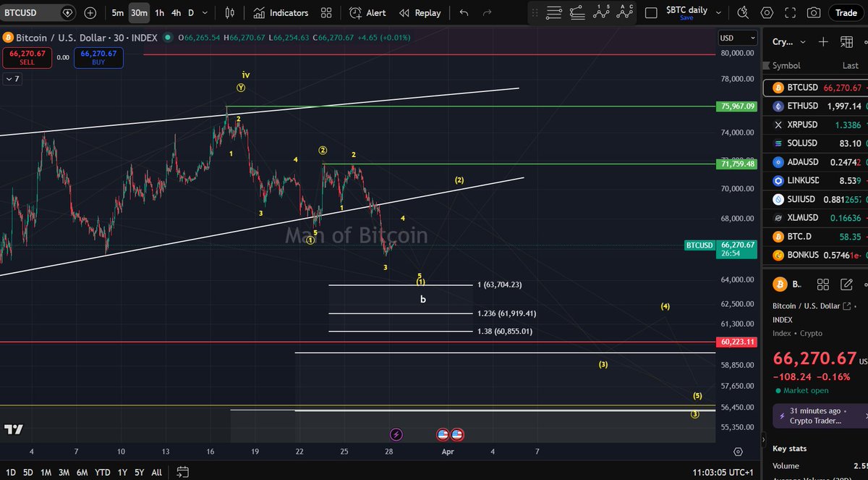Open chart settings via the gear icon

coord(766,12)
